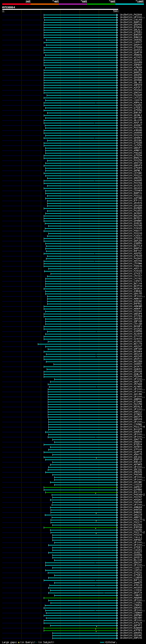Open the UniRef100_A2YVG3 hit label

click(x=131, y=58)
